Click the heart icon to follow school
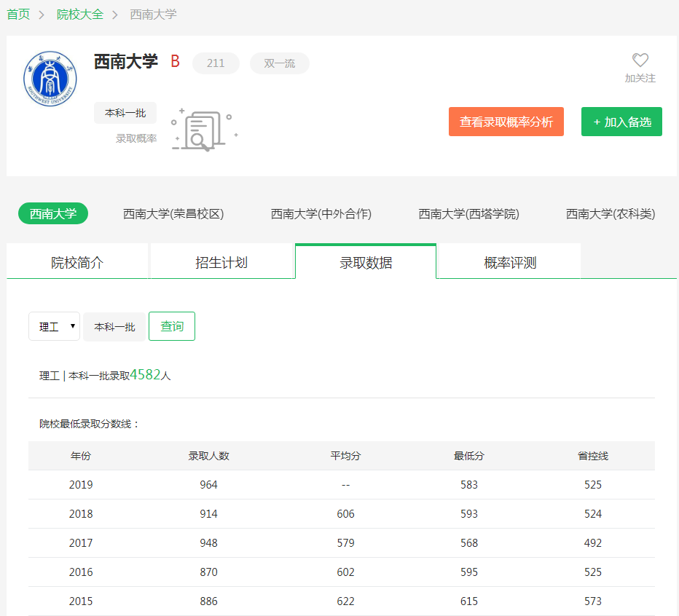 tap(640, 60)
